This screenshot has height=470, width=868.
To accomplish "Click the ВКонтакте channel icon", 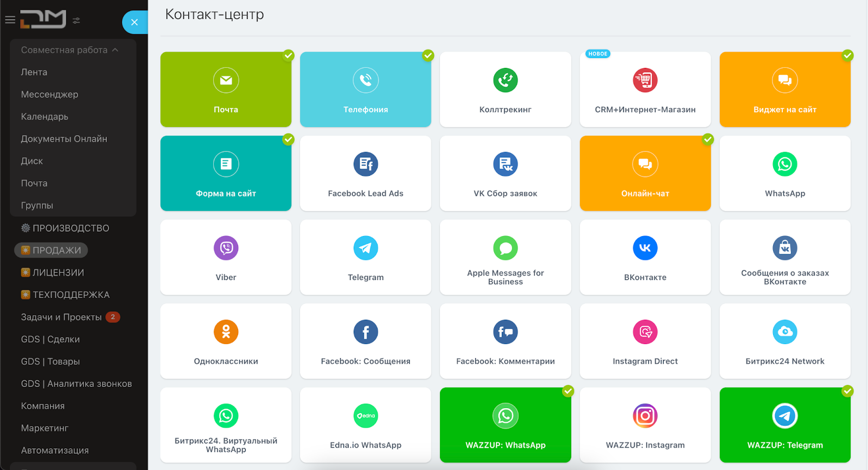I will pyautogui.click(x=645, y=248).
